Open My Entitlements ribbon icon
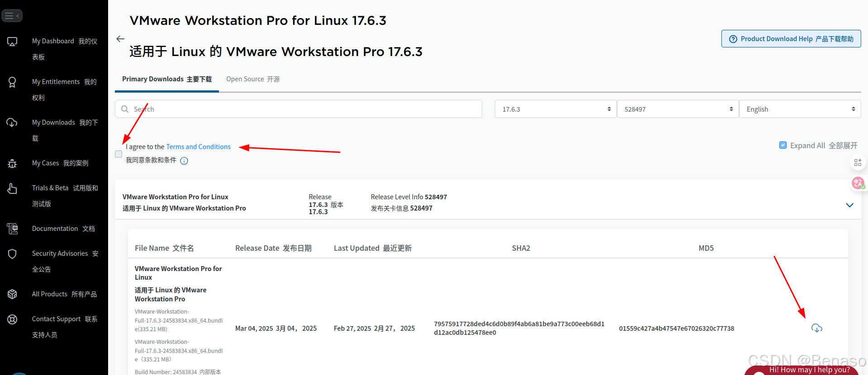 12,82
